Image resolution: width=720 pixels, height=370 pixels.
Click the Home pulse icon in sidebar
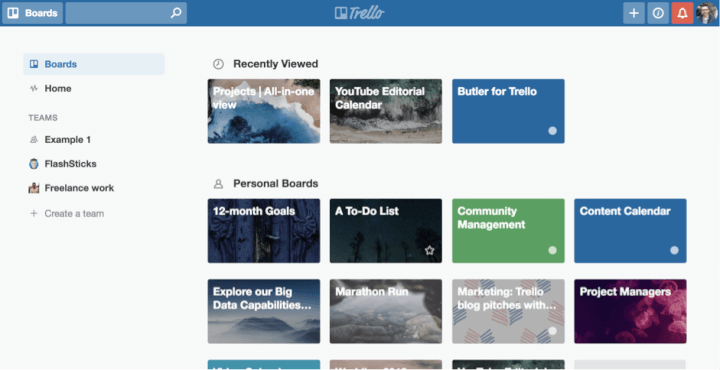pos(34,89)
